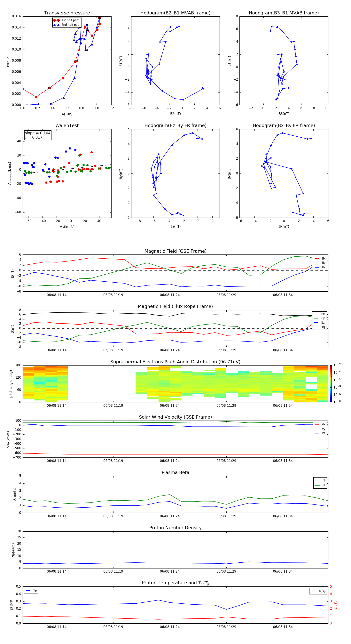Viewport: 351px width, 644px height.
Task: Click '06/08 11:14' tick under GSE magnetic field
Action: tap(57, 295)
